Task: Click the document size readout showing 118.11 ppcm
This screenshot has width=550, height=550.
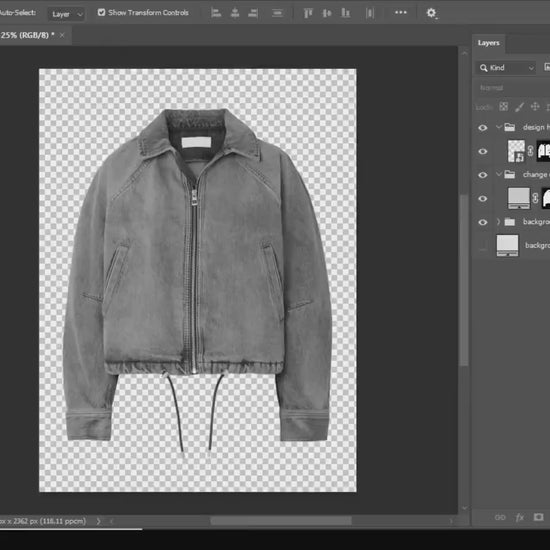Action: coord(43,521)
